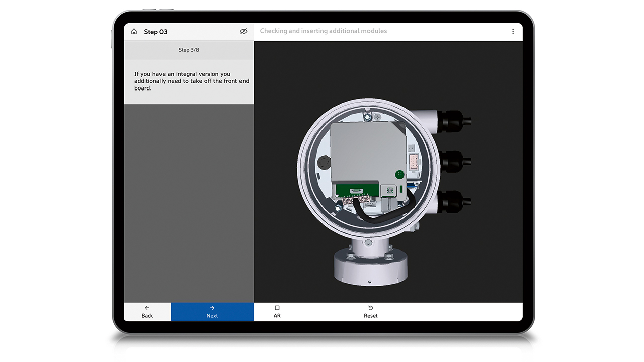Toggle instruction panel visibility with crossed-eye icon
The image size is (644, 362).
(x=244, y=32)
